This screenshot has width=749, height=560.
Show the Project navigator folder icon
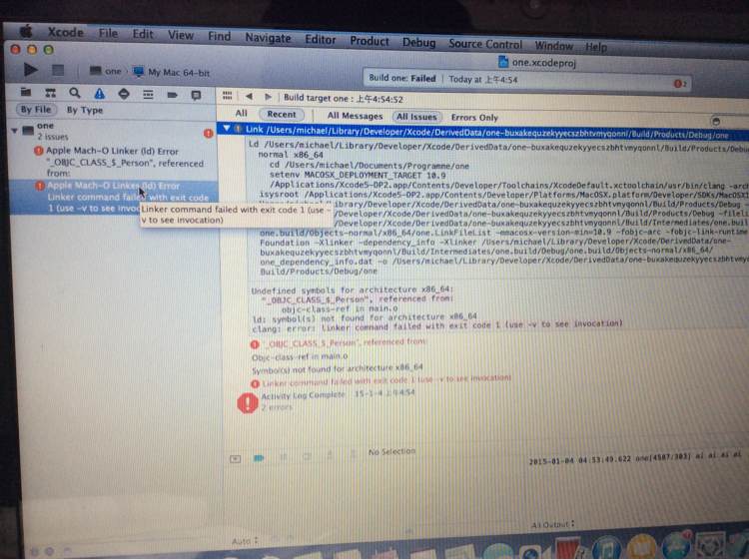[x=26, y=92]
